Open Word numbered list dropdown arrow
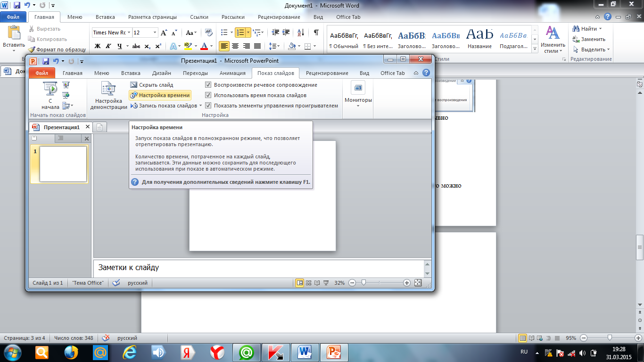The height and width of the screenshot is (362, 644). coord(248,33)
